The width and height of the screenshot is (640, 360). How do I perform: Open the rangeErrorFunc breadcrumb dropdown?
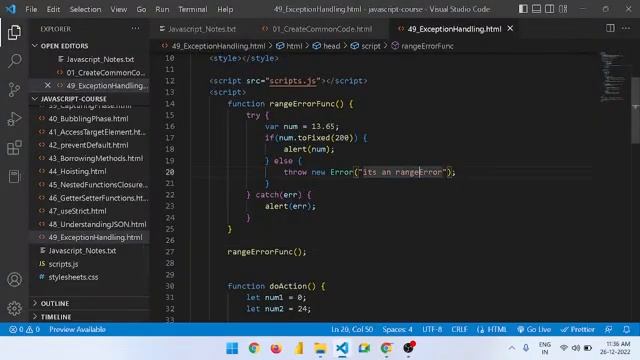(422, 46)
